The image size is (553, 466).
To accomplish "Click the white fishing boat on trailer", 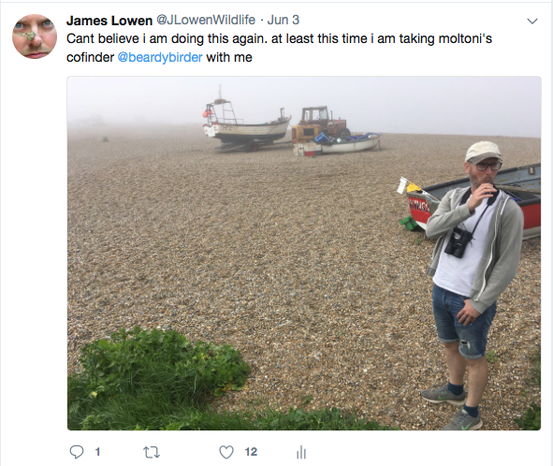I will point(246,122).
